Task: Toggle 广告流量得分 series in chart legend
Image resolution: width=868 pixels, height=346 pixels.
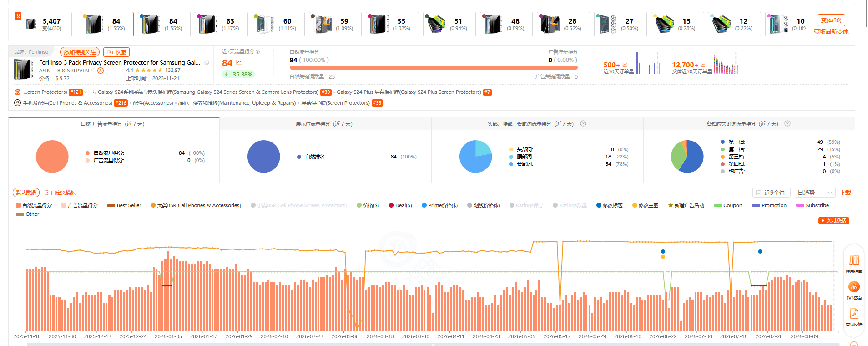Action: click(x=79, y=205)
